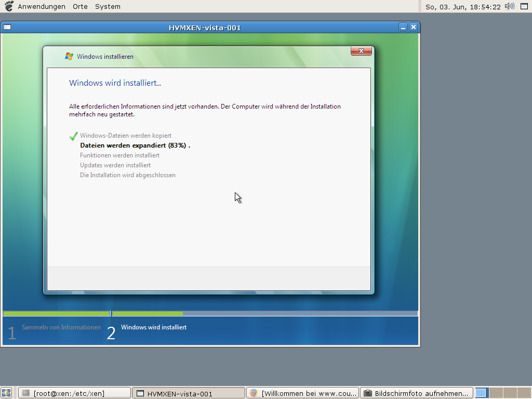Click the Firefox icon in the taskbar
This screenshot has height=399, width=532.
pyautogui.click(x=254, y=393)
